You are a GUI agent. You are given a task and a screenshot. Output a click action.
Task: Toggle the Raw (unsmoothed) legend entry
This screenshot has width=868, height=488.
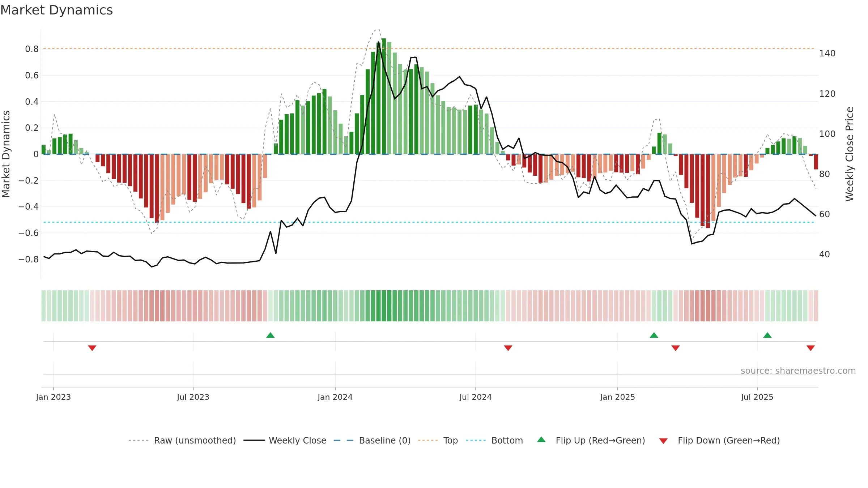coord(182,440)
